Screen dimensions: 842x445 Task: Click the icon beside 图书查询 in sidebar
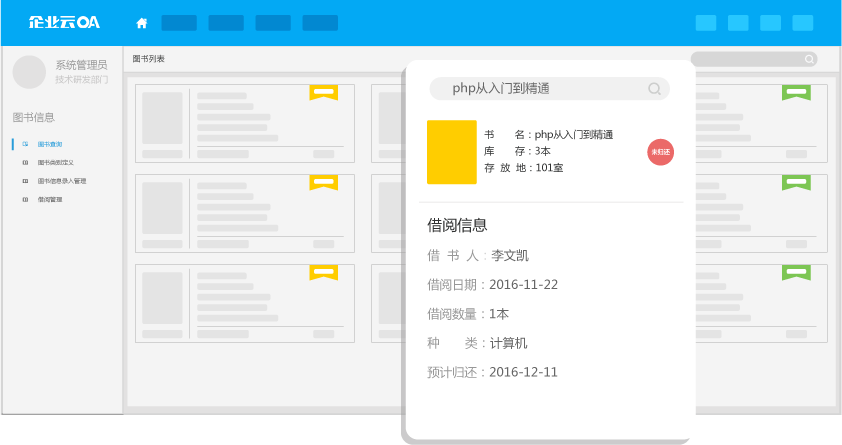point(25,144)
